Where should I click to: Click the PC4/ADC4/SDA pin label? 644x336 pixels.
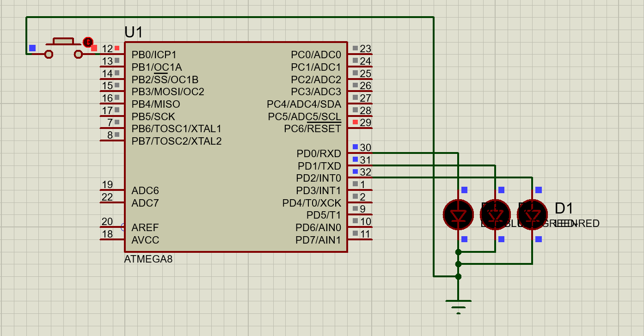(x=304, y=104)
